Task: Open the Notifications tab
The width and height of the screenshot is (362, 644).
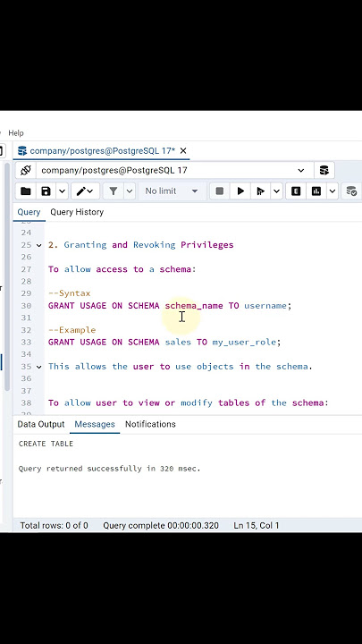Action: click(150, 424)
